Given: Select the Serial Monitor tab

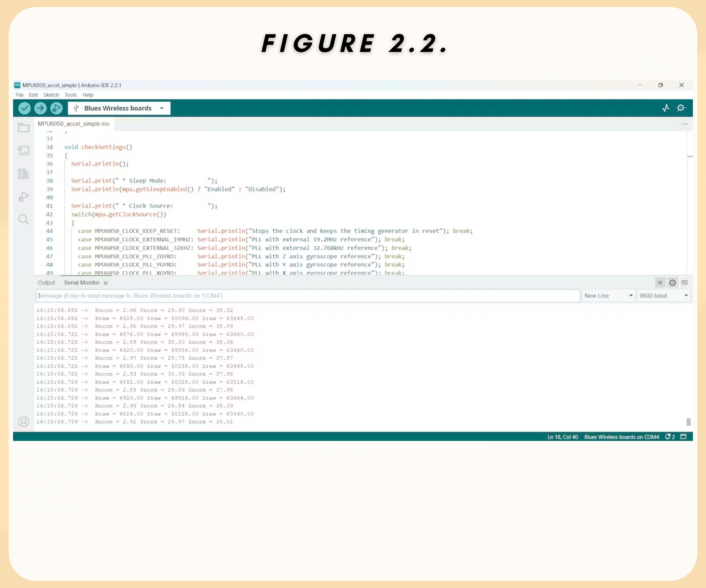Looking at the screenshot, I should (x=82, y=282).
